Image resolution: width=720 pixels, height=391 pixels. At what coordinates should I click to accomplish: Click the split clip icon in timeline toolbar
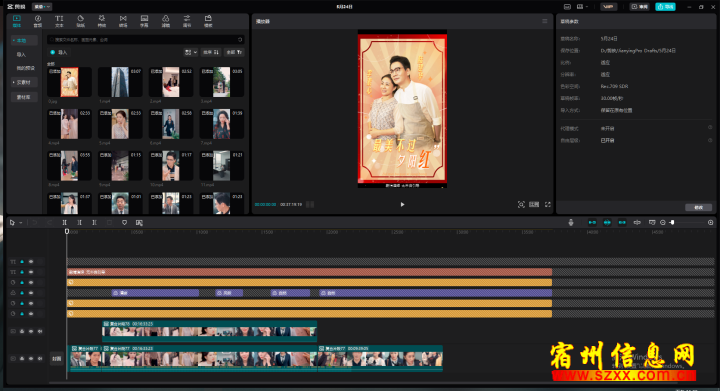tap(65, 223)
